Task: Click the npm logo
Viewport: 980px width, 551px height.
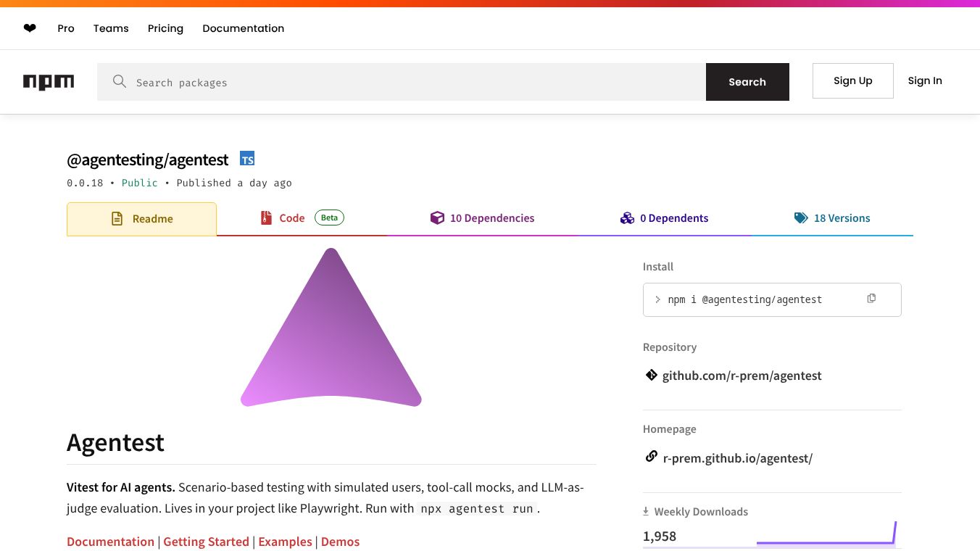Action: pyautogui.click(x=49, y=82)
